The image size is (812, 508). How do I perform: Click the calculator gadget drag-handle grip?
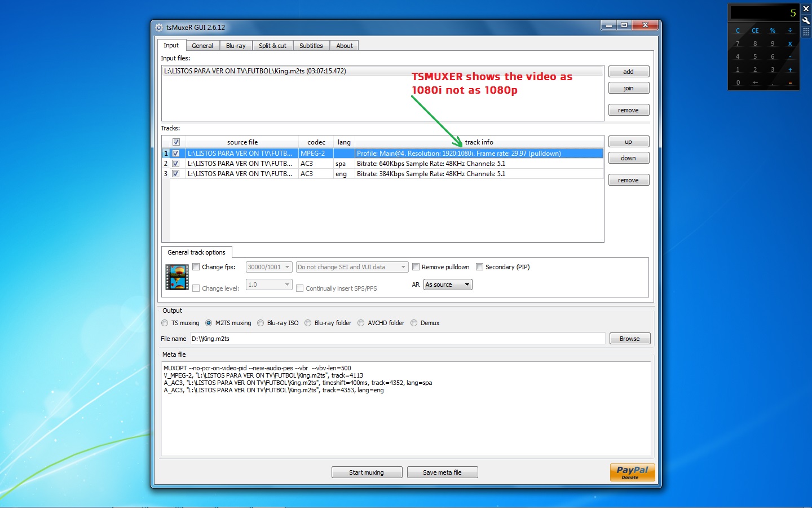coord(806,32)
